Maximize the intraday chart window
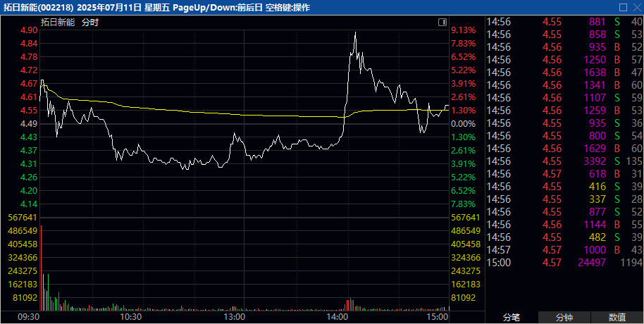644x324 pixels. [622, 7]
